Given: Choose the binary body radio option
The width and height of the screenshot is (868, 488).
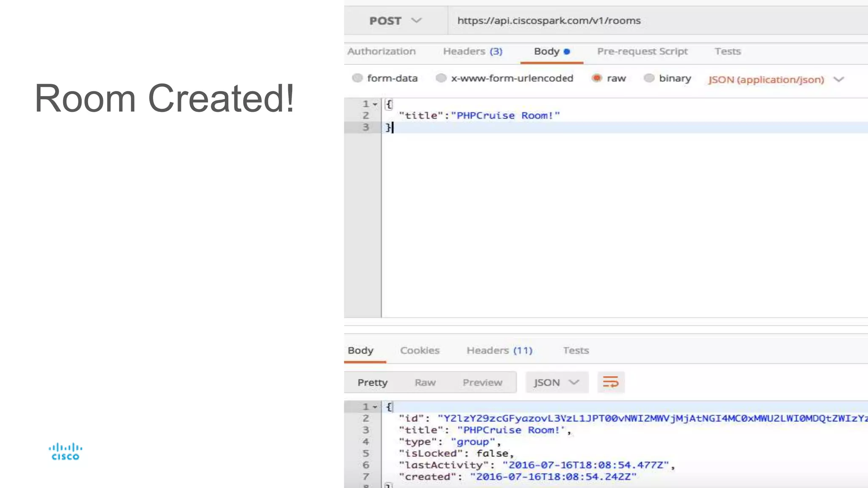Looking at the screenshot, I should 649,78.
